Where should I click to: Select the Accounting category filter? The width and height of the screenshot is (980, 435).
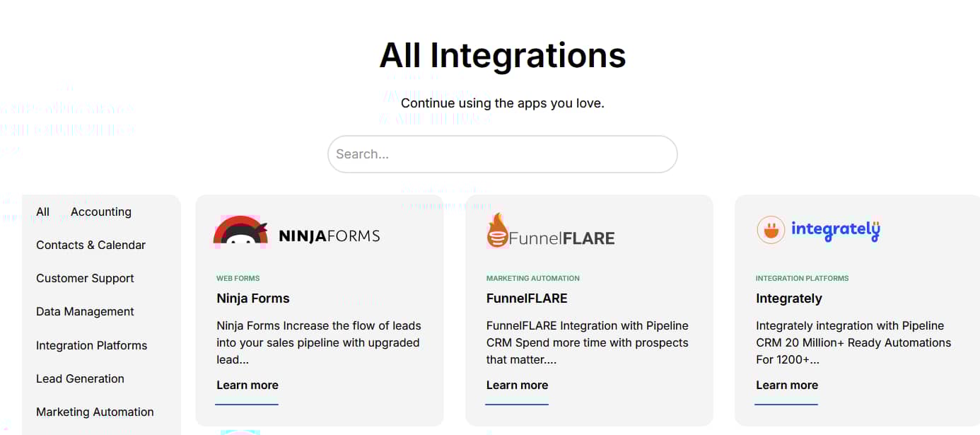click(x=100, y=211)
